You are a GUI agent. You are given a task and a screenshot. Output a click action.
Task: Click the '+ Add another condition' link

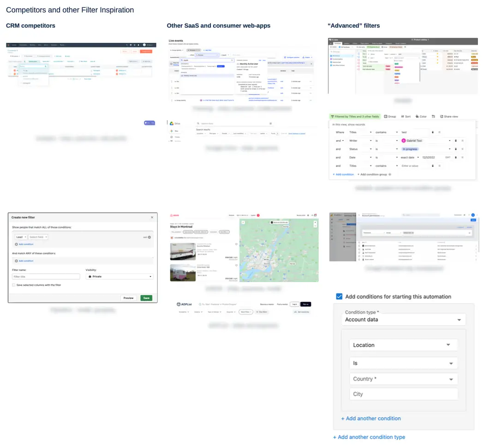coord(371,418)
